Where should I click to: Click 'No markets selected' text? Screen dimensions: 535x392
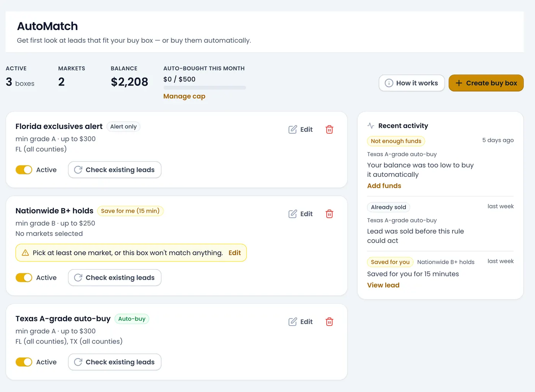[49, 234]
